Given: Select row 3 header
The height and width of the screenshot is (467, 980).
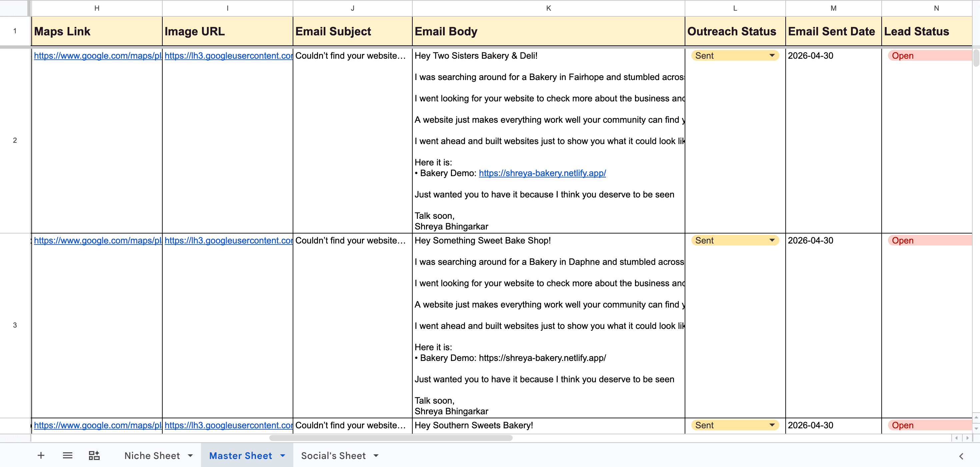Looking at the screenshot, I should coord(15,326).
